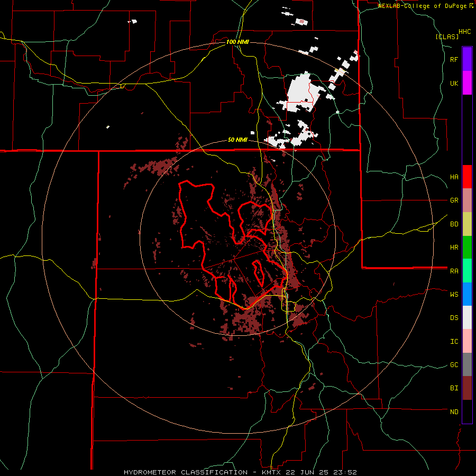Click the HR legend label
Screen dimensions: 476x476
pyautogui.click(x=454, y=248)
